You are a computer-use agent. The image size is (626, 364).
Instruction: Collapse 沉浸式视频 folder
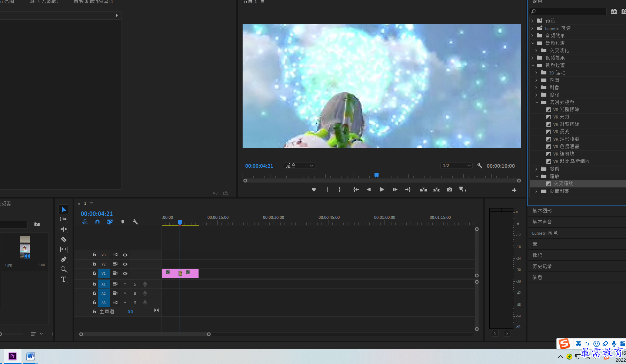(x=537, y=102)
